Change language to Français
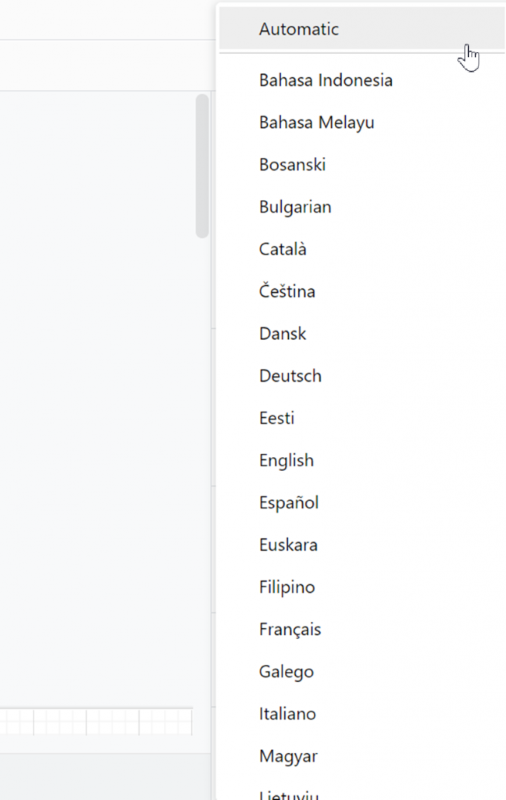Screen dimensions: 506x800 click(362, 630)
